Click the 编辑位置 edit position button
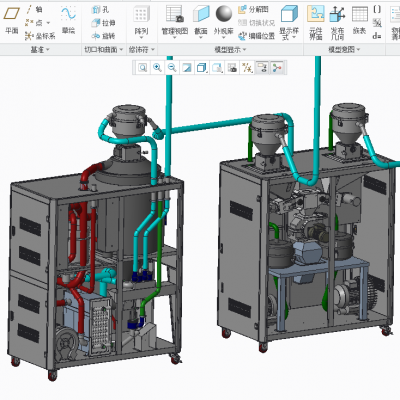The height and width of the screenshot is (400, 400). 257,36
